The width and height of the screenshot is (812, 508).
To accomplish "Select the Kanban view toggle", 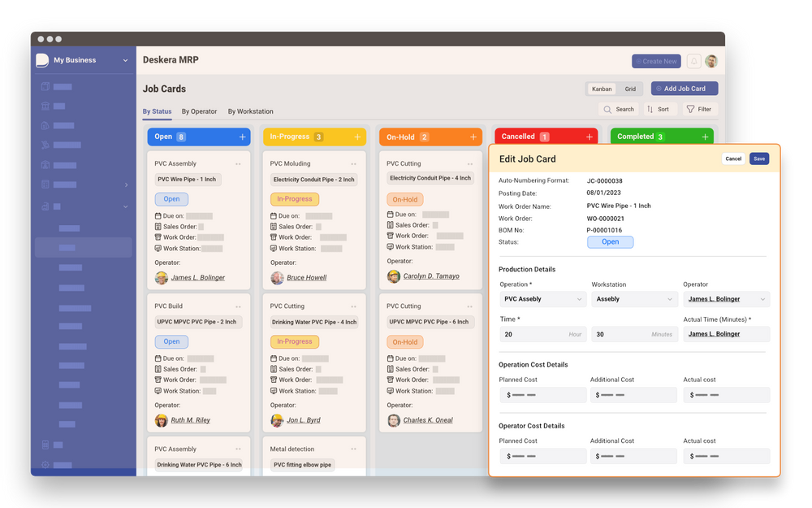I will click(602, 88).
